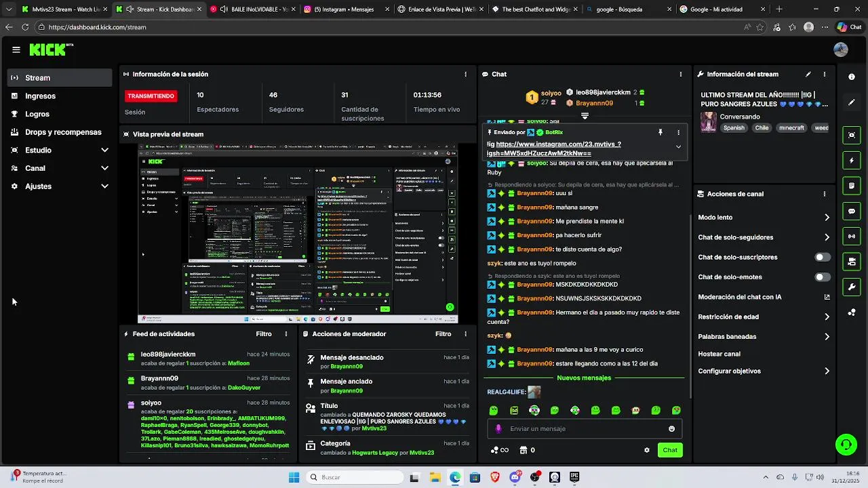Open Acciones de canal options menu
Image resolution: width=868 pixels, height=488 pixels.
[x=825, y=194]
